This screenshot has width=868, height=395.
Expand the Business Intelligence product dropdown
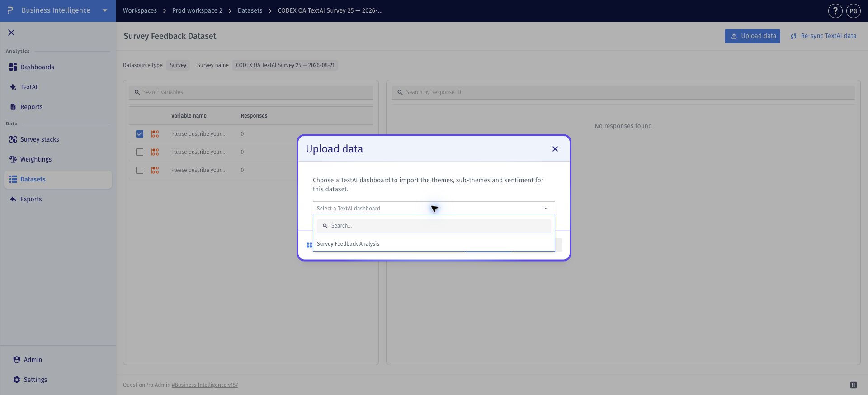(x=105, y=10)
